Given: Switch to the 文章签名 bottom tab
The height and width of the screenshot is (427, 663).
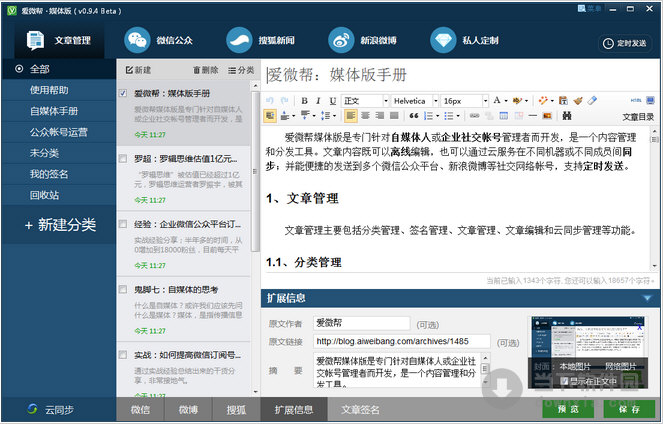Looking at the screenshot, I should 360,410.
